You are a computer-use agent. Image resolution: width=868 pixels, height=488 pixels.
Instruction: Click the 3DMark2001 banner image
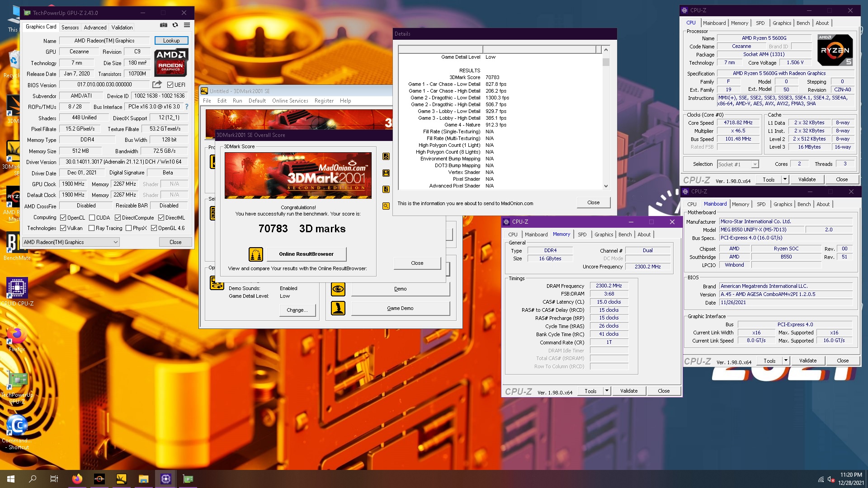coord(298,175)
